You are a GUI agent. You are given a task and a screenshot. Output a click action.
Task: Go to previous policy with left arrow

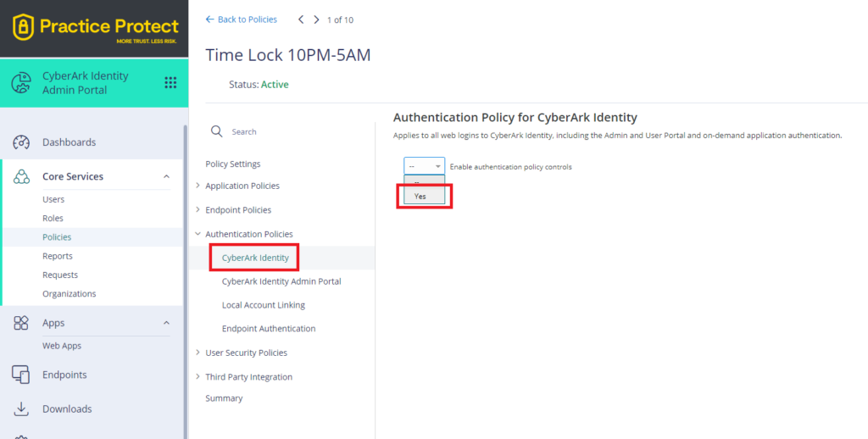[301, 19]
